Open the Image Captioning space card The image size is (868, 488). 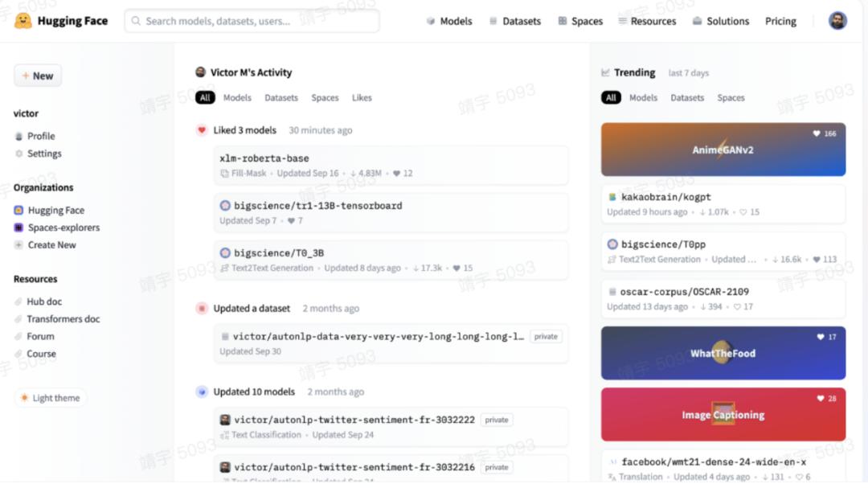pyautogui.click(x=723, y=414)
